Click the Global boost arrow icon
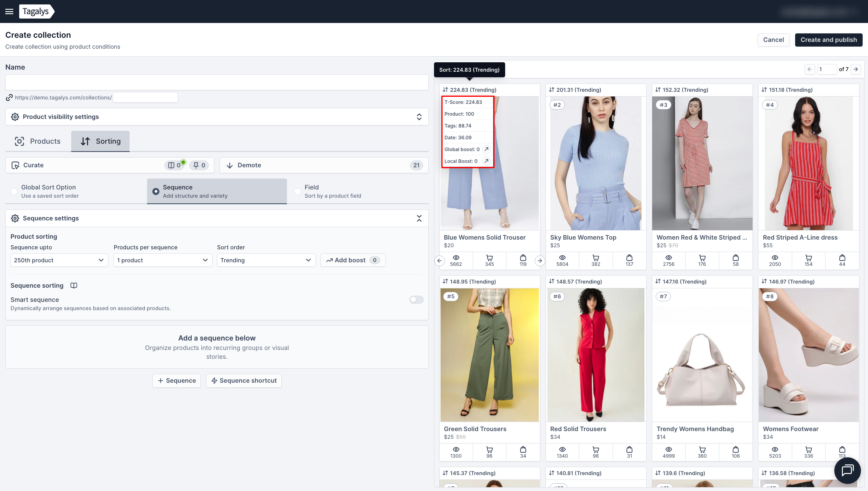 [486, 149]
